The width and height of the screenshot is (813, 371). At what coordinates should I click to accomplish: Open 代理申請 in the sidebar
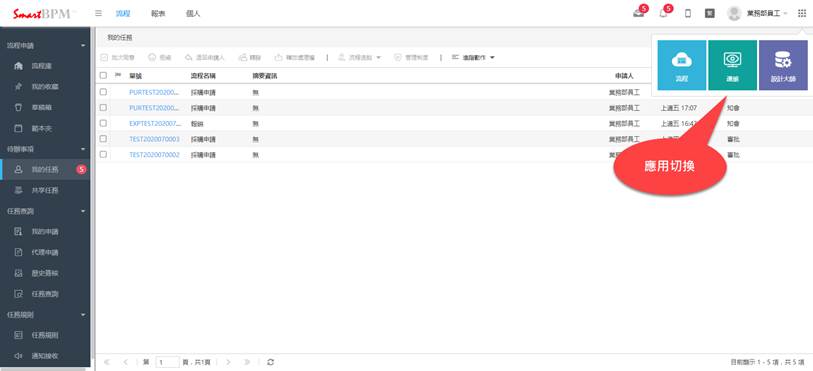45,252
